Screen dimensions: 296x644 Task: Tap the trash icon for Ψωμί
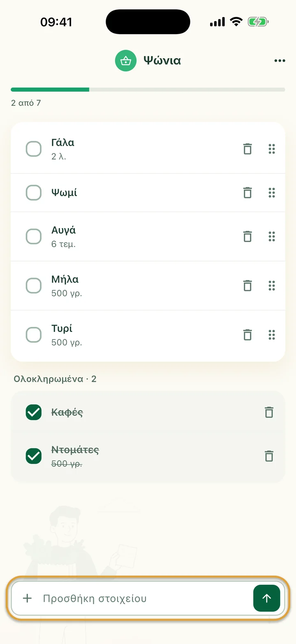[x=247, y=192]
